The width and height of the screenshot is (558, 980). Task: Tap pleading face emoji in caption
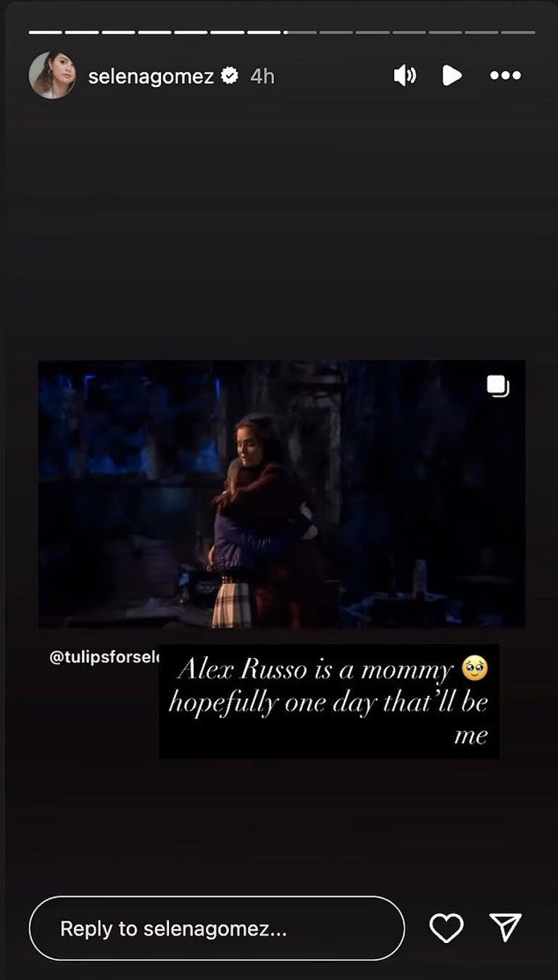pyautogui.click(x=475, y=668)
